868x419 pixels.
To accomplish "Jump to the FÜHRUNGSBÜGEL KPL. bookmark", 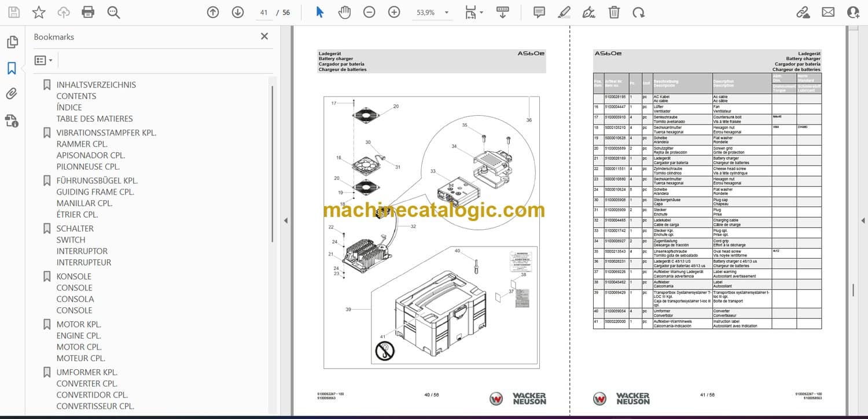I will 97,181.
